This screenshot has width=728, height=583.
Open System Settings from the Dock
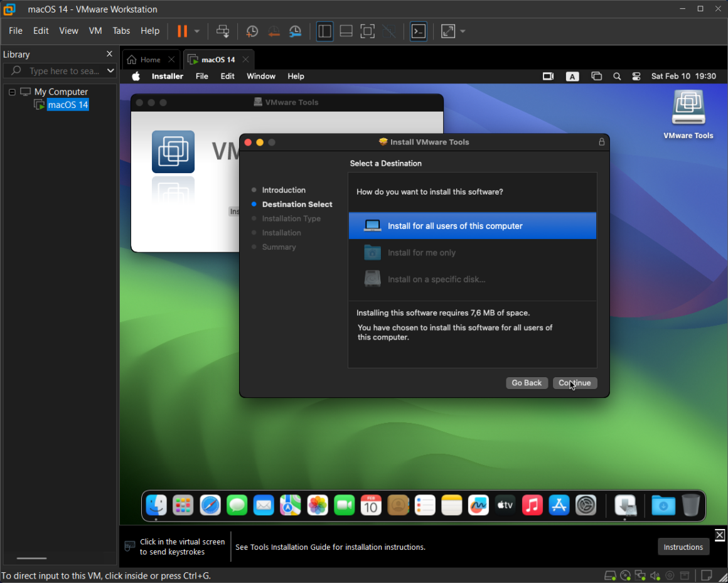(586, 505)
